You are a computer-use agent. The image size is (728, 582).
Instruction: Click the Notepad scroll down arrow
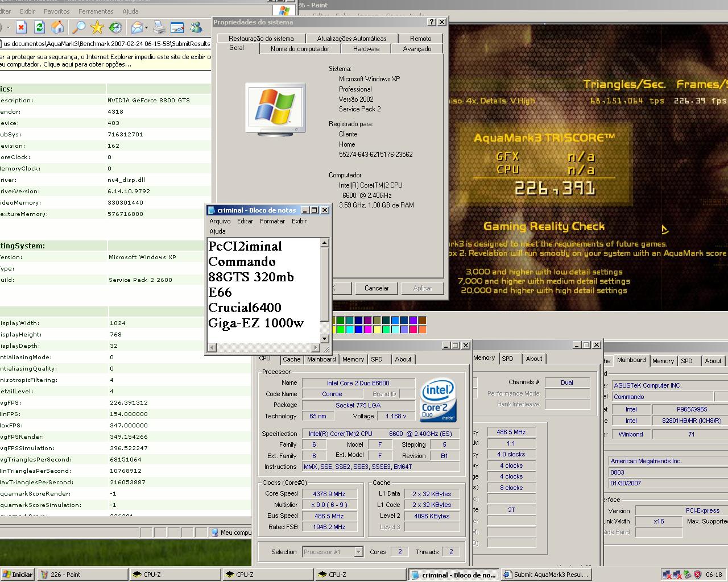325,338
